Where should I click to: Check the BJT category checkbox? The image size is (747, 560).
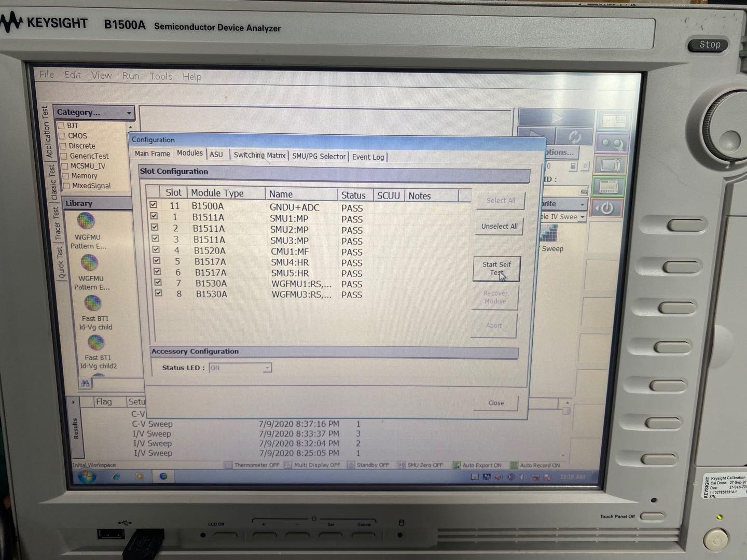pyautogui.click(x=61, y=125)
